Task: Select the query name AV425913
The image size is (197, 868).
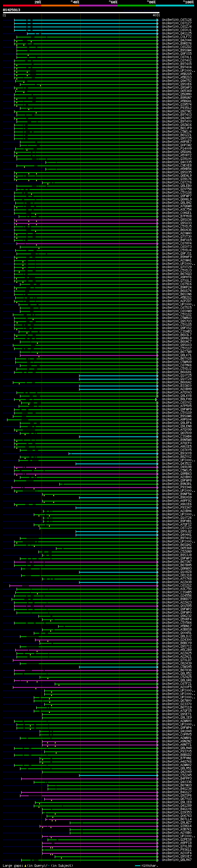Action: 11,10
